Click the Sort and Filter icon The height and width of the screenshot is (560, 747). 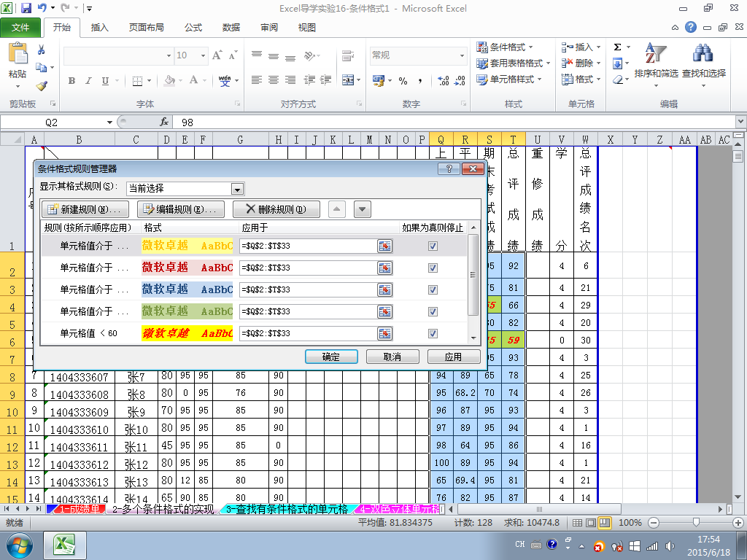pyautogui.click(x=656, y=53)
